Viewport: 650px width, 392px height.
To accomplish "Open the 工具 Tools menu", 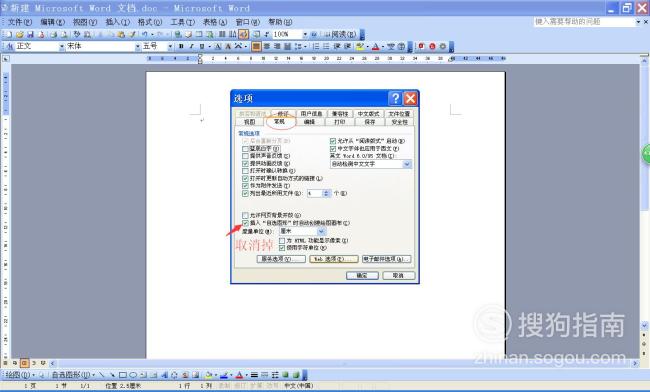I will (182, 22).
